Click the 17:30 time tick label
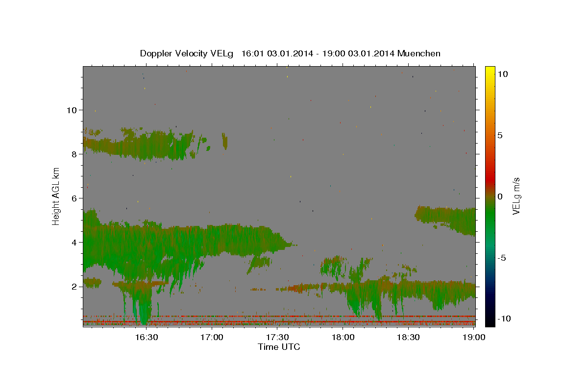Viewport: 588px width, 392px height. point(277,337)
